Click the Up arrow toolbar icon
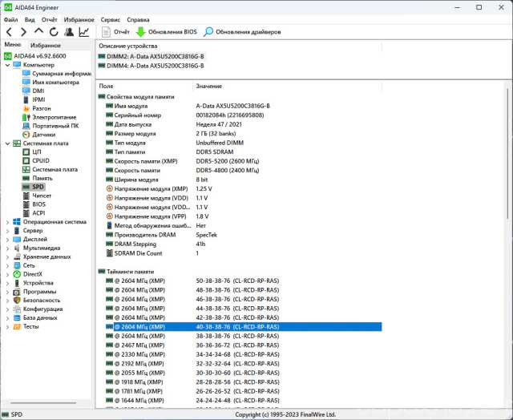This screenshot has width=513, height=420. point(38,32)
